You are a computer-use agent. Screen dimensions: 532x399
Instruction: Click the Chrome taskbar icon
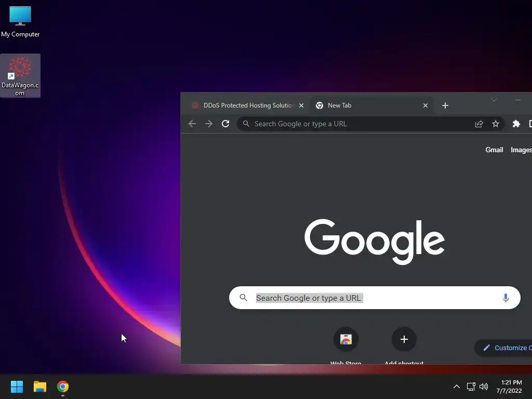pos(63,387)
